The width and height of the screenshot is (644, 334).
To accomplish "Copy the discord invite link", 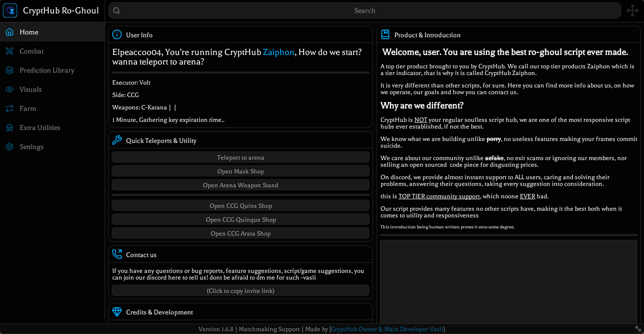I will (241, 291).
